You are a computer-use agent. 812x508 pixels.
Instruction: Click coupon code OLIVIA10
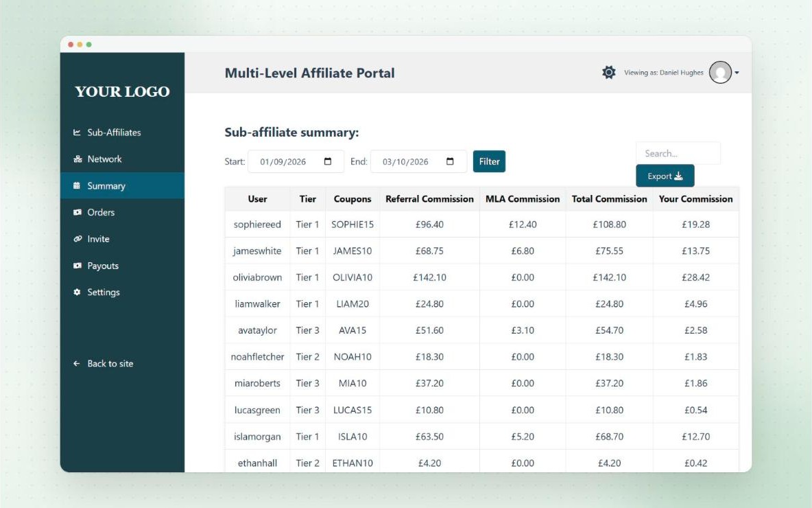click(x=352, y=277)
